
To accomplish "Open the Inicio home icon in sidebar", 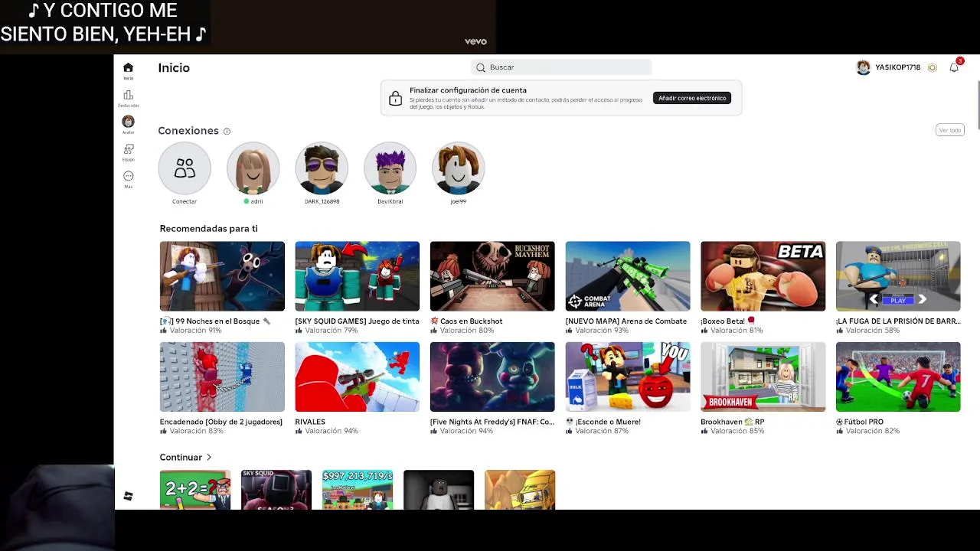I will (x=128, y=68).
